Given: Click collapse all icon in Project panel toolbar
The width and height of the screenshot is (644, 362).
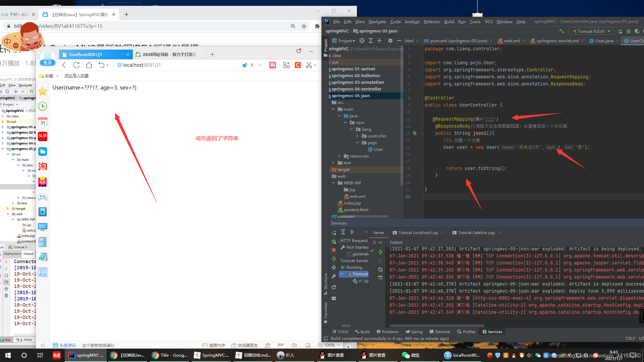Looking at the screenshot, I should pos(379,41).
